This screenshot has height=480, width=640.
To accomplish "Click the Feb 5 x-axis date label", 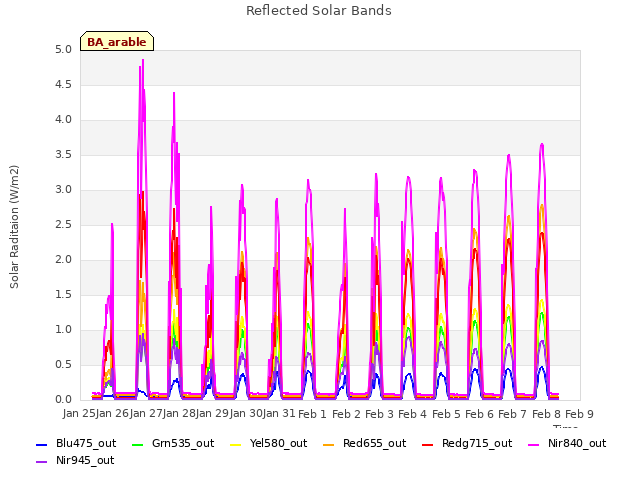I will click(446, 414).
